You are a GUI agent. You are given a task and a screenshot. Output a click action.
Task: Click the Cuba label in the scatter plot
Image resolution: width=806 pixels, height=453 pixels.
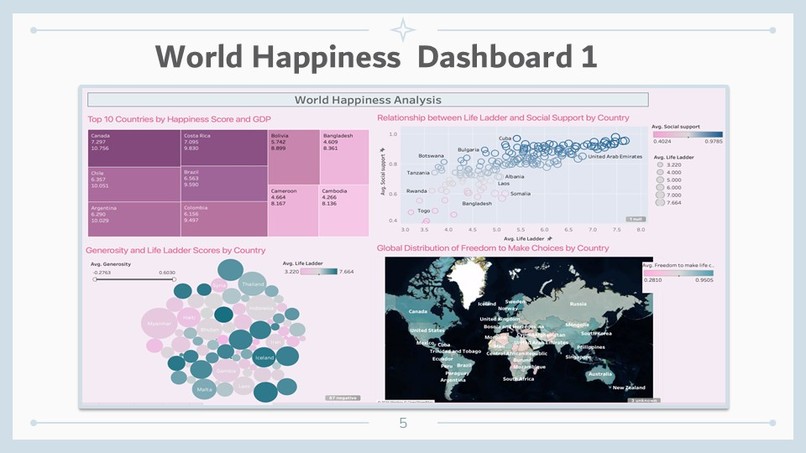(x=505, y=138)
